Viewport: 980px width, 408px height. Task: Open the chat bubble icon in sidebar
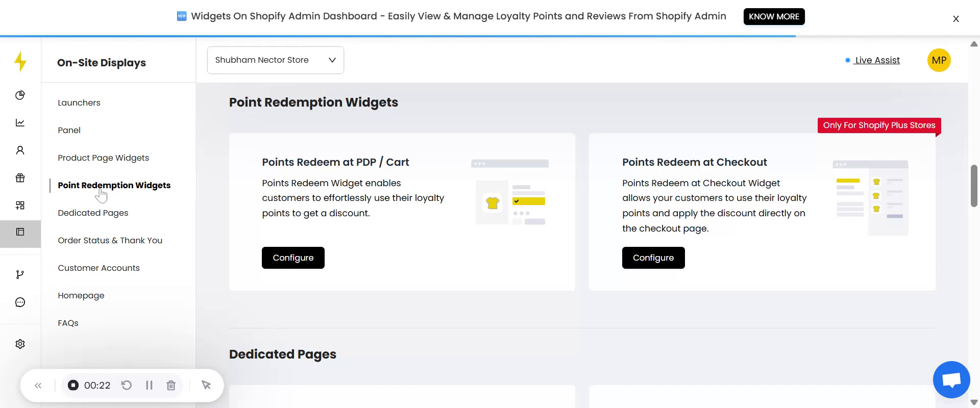(20, 302)
